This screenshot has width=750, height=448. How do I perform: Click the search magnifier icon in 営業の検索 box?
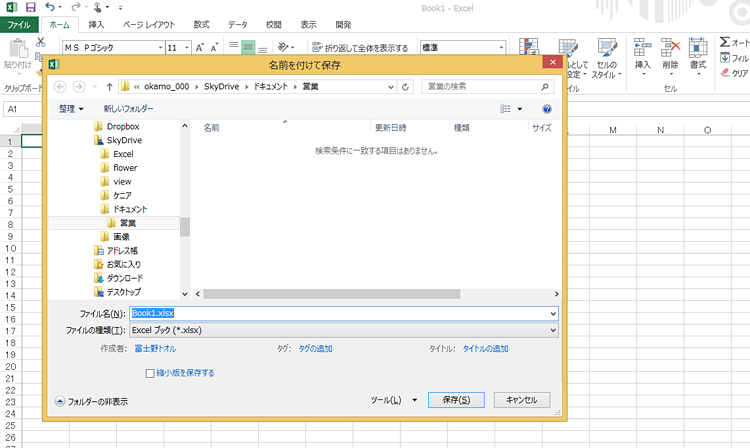point(544,87)
